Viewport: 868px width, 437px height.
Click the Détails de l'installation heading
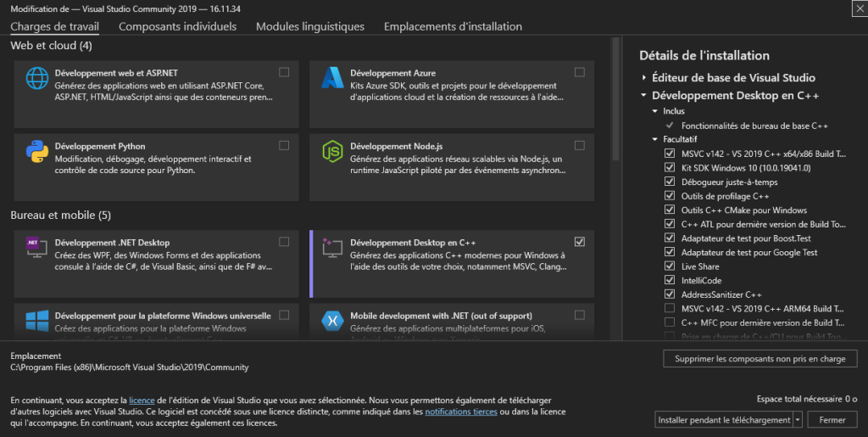[704, 55]
